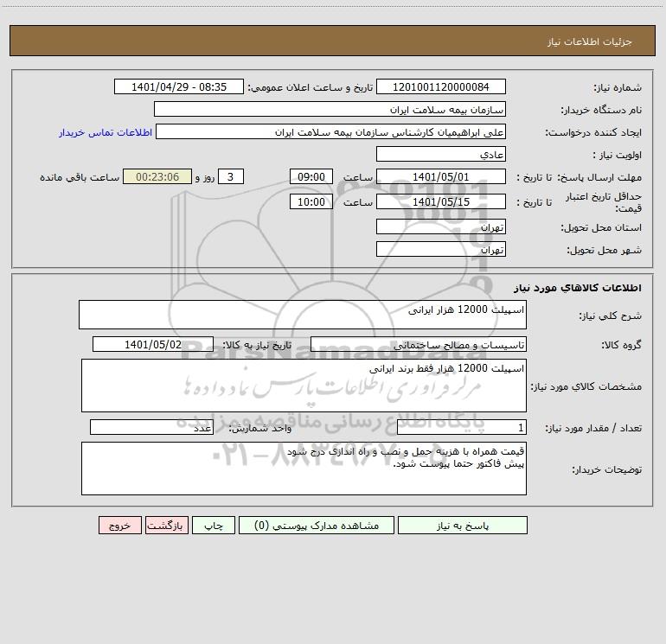Click the استان محل تحویل label

point(601,228)
